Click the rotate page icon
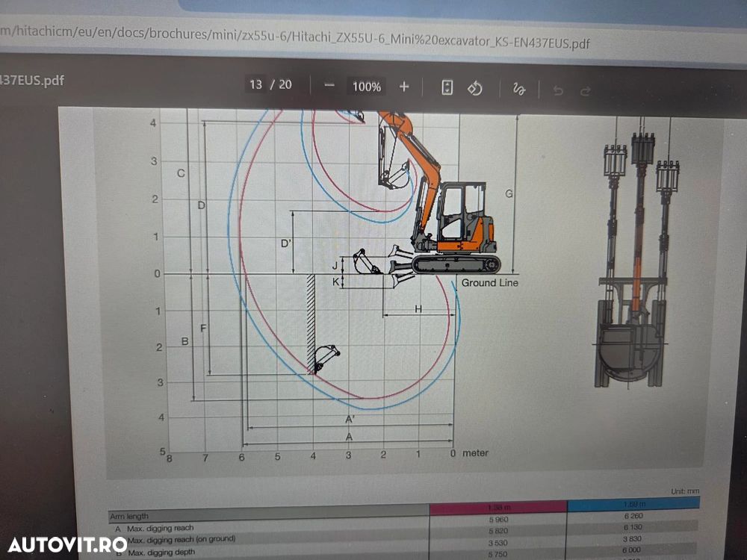The width and height of the screenshot is (747, 560). pyautogui.click(x=474, y=89)
